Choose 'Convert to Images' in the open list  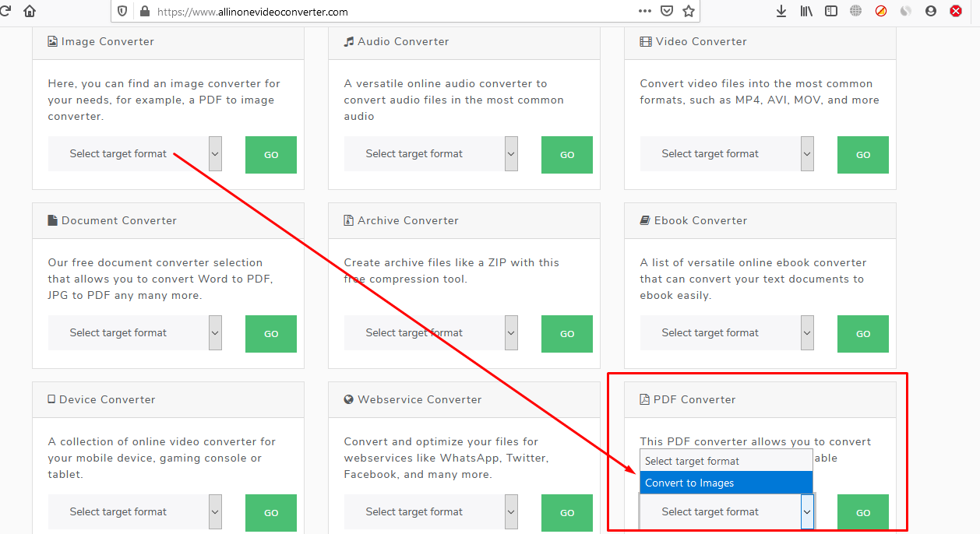pos(725,483)
